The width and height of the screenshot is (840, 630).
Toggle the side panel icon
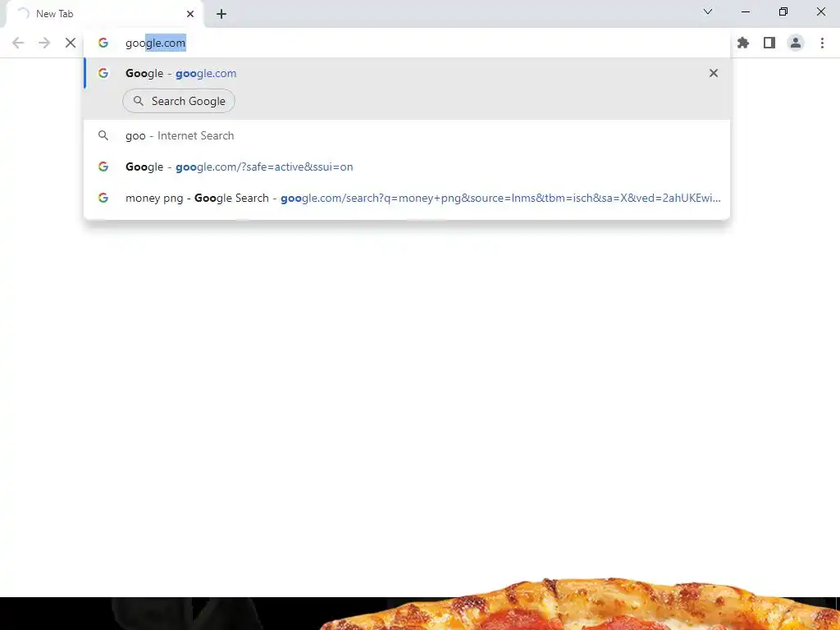pos(769,43)
